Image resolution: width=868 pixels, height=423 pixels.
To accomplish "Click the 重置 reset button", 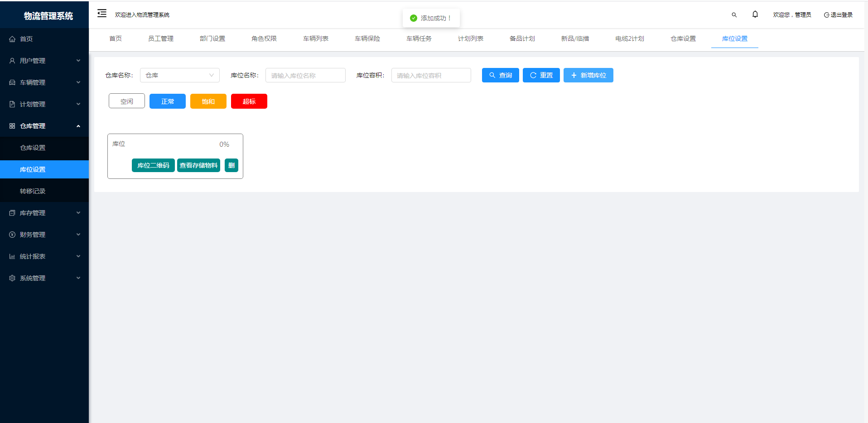I will coord(541,75).
